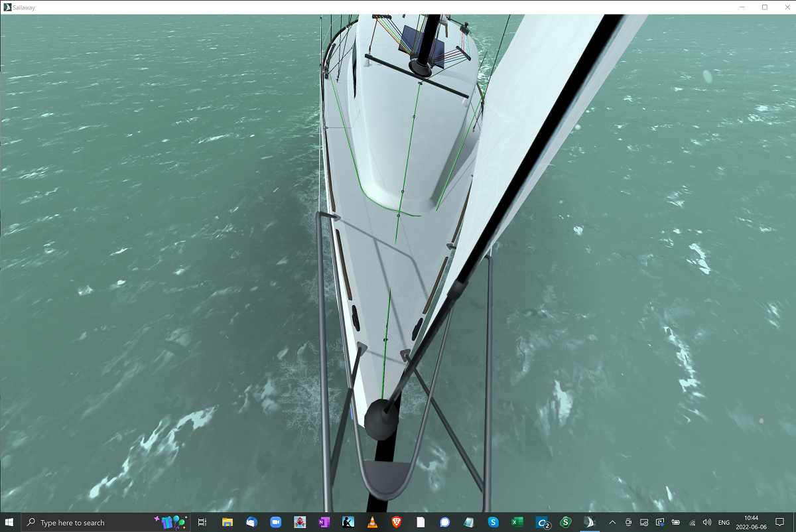Open the red boat app in the taskbar

coord(300,522)
